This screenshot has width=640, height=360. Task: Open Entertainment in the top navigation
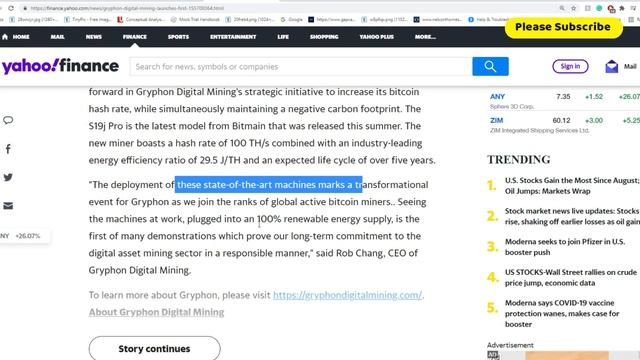[x=233, y=37]
